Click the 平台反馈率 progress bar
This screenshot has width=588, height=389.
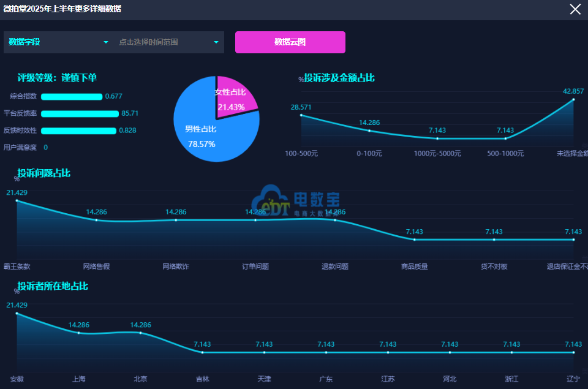click(80, 114)
